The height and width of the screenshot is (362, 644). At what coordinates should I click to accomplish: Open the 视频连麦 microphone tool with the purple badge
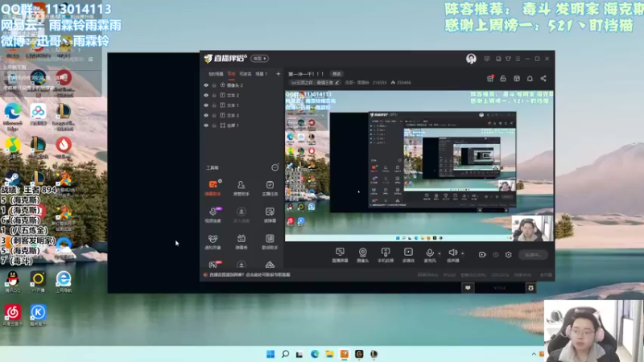[x=213, y=214]
